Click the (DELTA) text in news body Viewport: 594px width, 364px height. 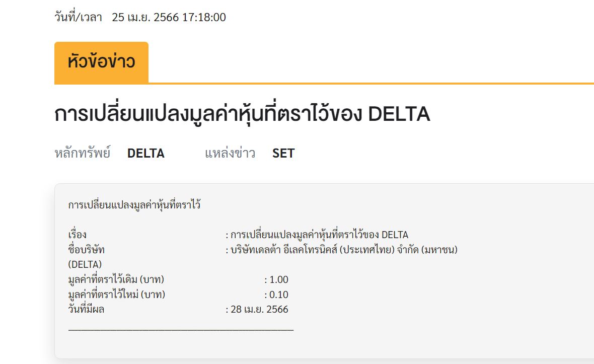85,264
